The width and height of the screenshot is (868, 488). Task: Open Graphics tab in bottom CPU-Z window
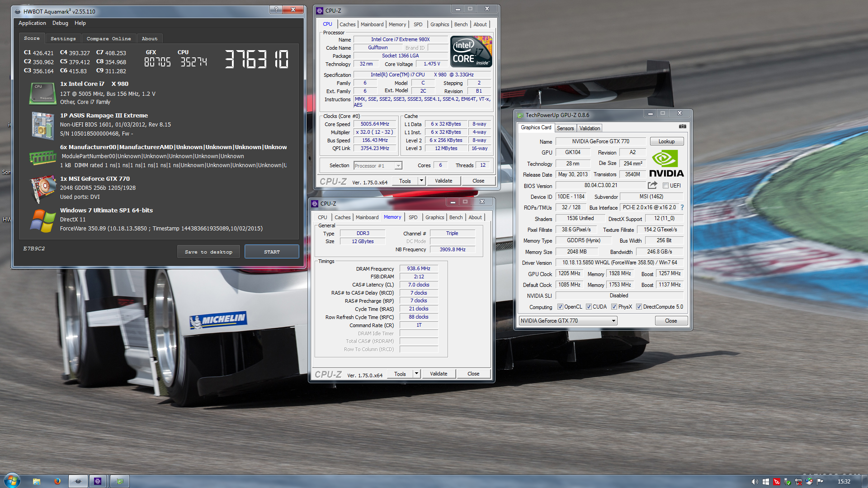(434, 217)
